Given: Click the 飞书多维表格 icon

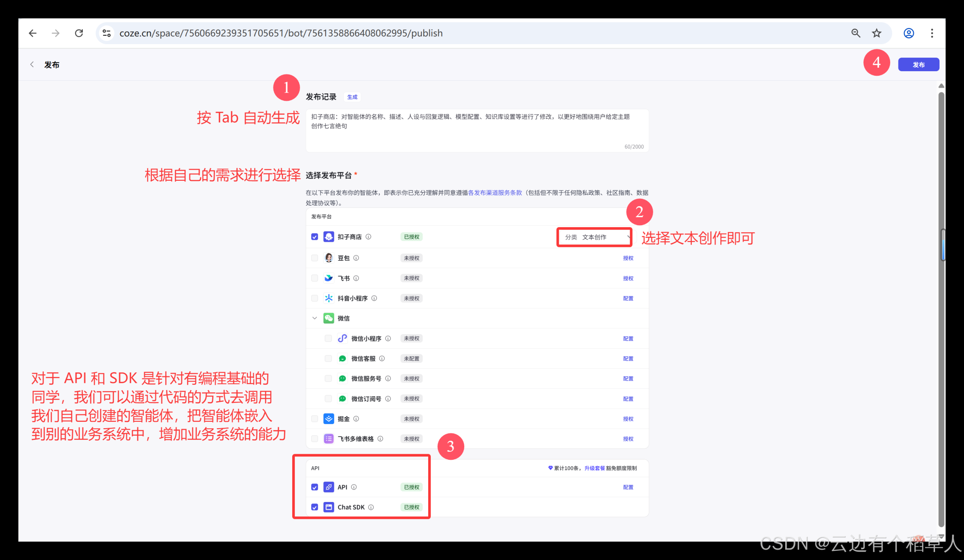Looking at the screenshot, I should point(329,439).
